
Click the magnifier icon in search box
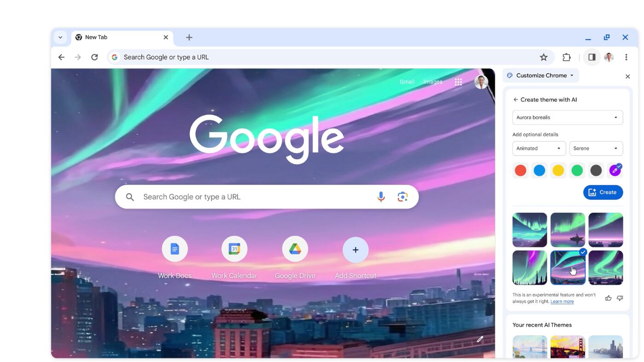click(x=130, y=197)
